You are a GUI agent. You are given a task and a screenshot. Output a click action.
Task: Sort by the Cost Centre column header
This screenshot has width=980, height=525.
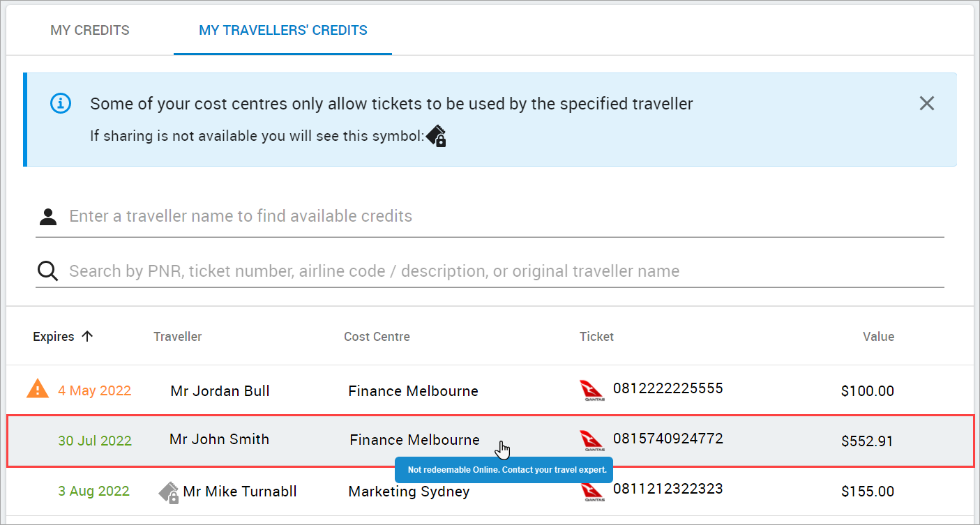pos(377,337)
